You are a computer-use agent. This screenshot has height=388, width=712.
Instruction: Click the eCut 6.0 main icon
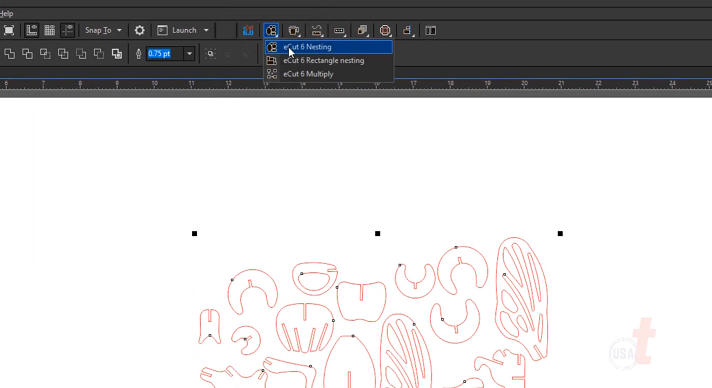248,30
